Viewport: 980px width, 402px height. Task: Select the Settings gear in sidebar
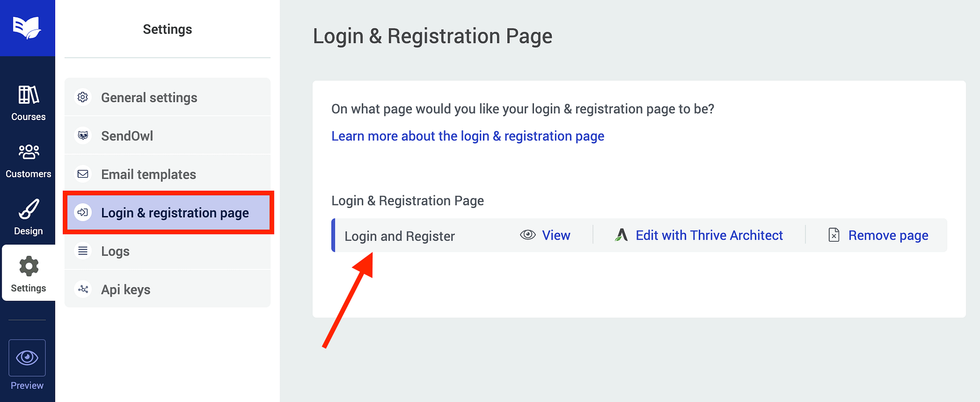[29, 274]
